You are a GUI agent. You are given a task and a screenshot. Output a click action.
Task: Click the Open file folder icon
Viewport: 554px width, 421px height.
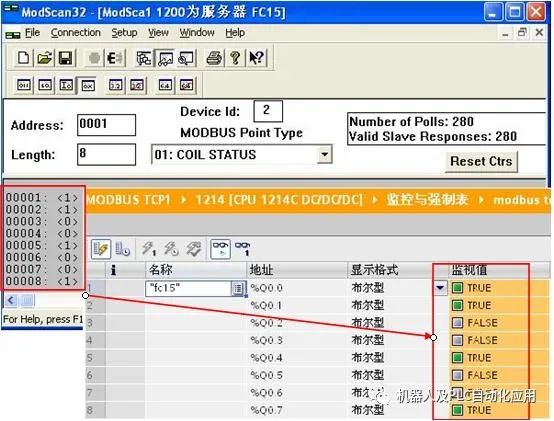pos(45,58)
